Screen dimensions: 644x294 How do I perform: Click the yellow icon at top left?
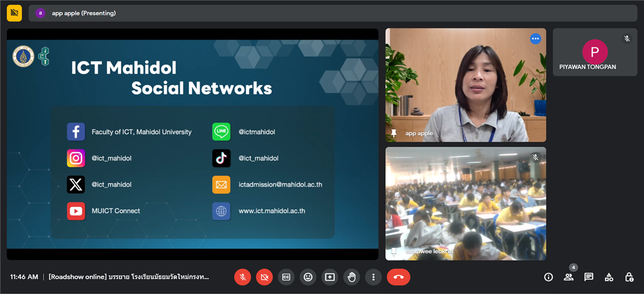(x=14, y=13)
